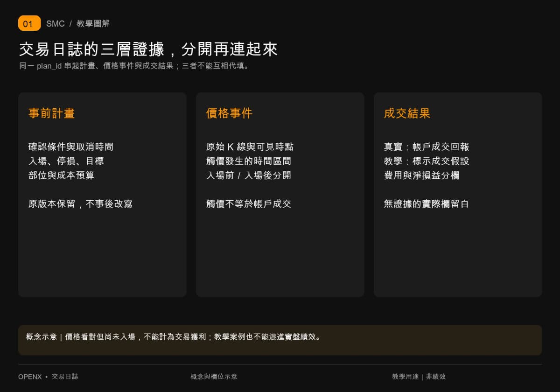Click the line 確認條件與取消時間
This screenshot has height=392, width=560.
pos(71,147)
